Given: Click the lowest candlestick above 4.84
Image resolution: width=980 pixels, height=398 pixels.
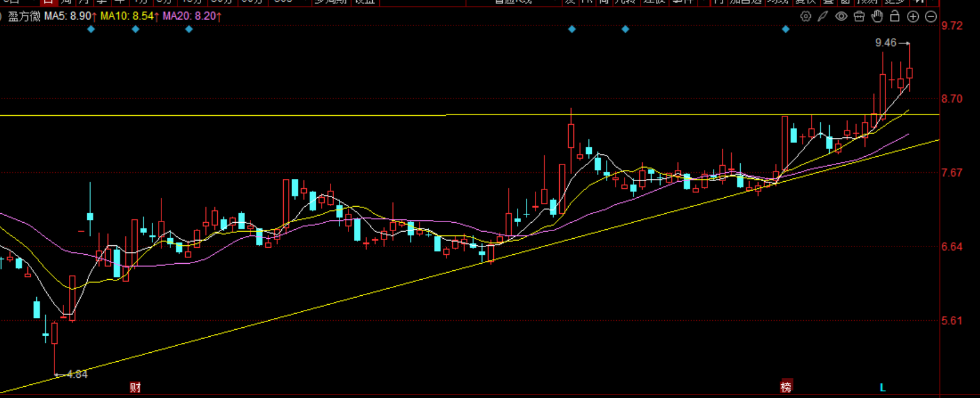Looking at the screenshot, I should coord(55,333).
